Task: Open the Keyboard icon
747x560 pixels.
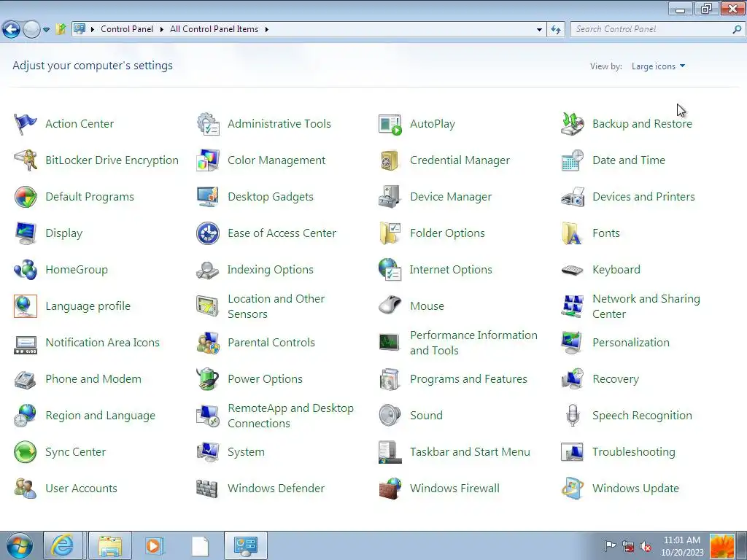Action: (x=572, y=270)
